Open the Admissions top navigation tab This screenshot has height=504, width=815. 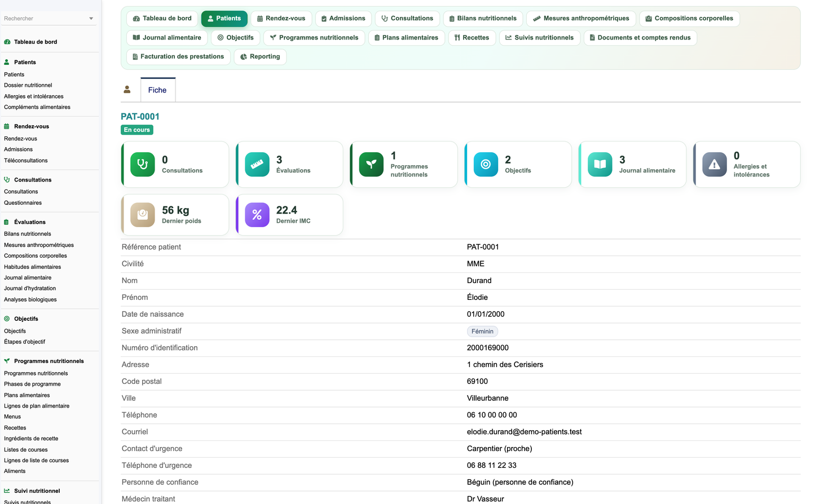pos(343,19)
